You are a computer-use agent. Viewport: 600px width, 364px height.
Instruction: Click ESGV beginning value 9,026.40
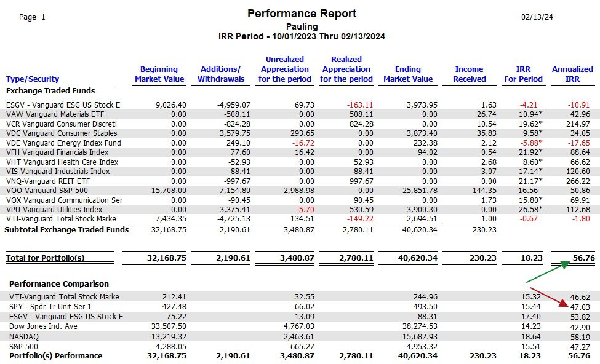point(171,105)
